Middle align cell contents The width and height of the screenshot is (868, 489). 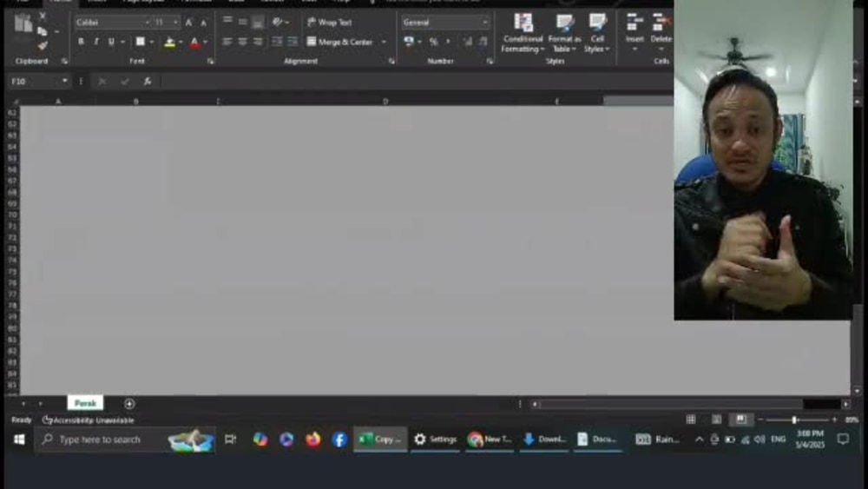point(242,22)
